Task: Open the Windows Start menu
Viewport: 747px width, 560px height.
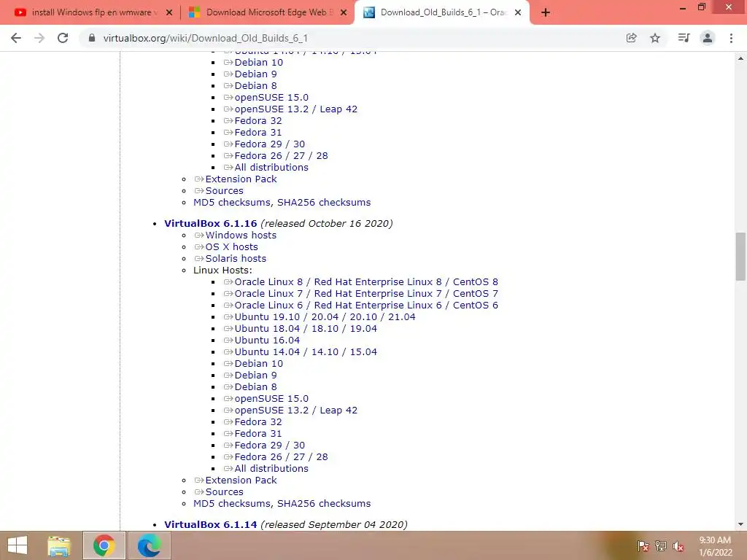Action: click(x=18, y=545)
